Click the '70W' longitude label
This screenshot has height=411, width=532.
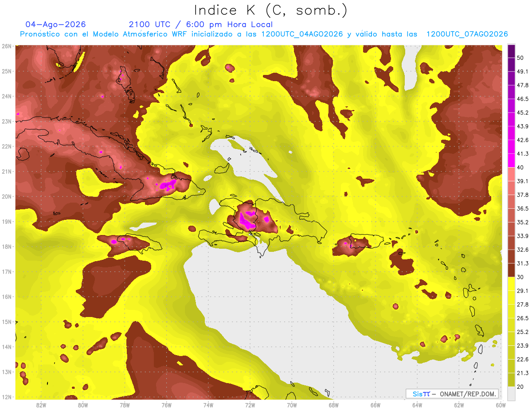coord(292,404)
